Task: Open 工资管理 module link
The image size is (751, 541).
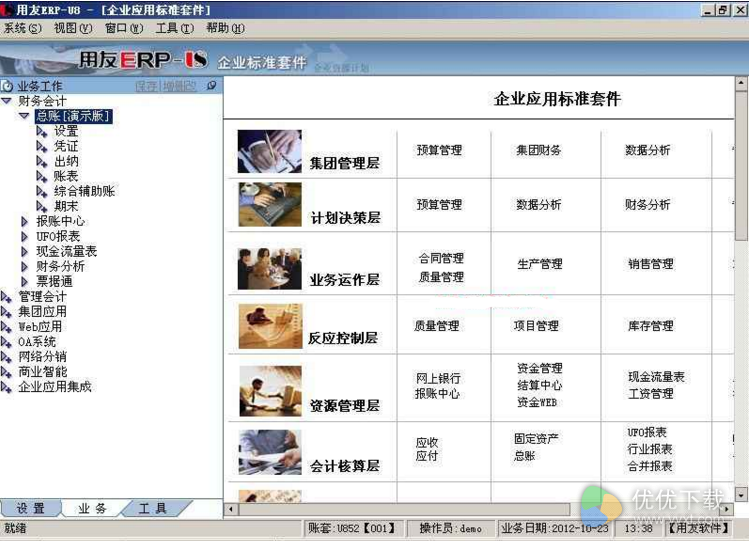Action: click(x=651, y=394)
